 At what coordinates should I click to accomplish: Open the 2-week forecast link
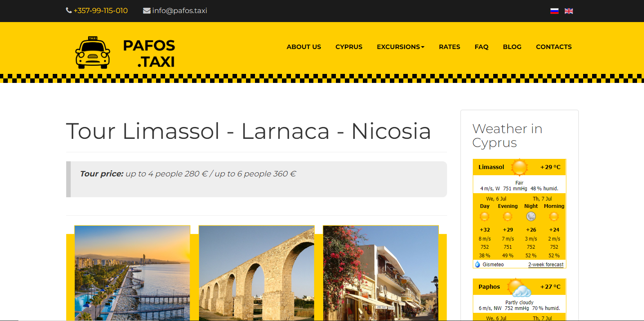(x=546, y=265)
